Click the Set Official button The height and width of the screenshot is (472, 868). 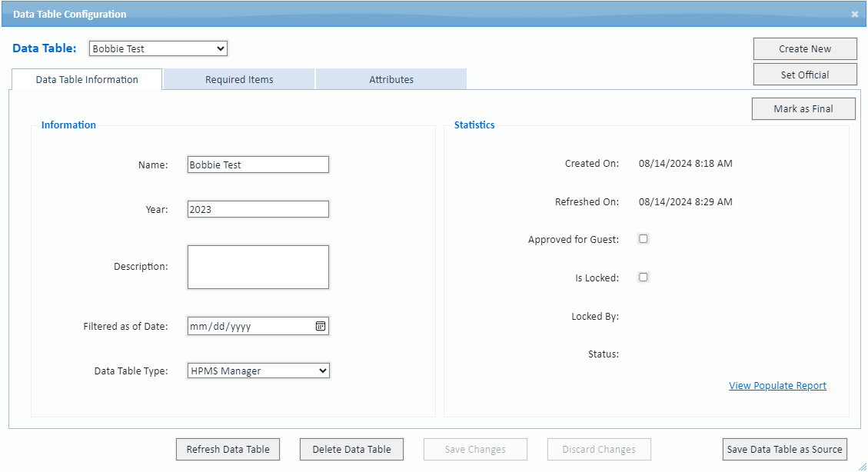pyautogui.click(x=805, y=75)
